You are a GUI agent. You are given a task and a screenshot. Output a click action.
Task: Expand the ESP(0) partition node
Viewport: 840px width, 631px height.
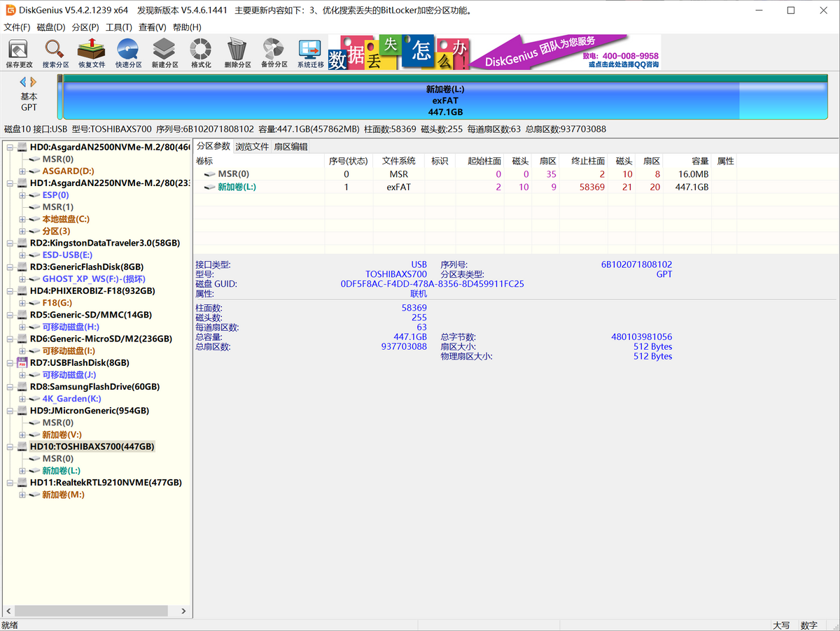pyautogui.click(x=22, y=195)
